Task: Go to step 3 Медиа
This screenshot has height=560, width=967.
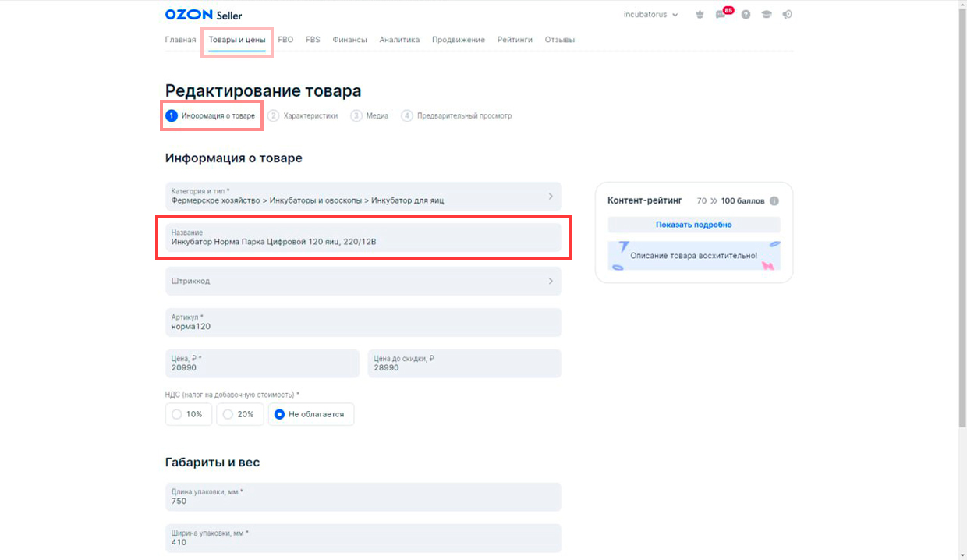Action: pyautogui.click(x=370, y=115)
